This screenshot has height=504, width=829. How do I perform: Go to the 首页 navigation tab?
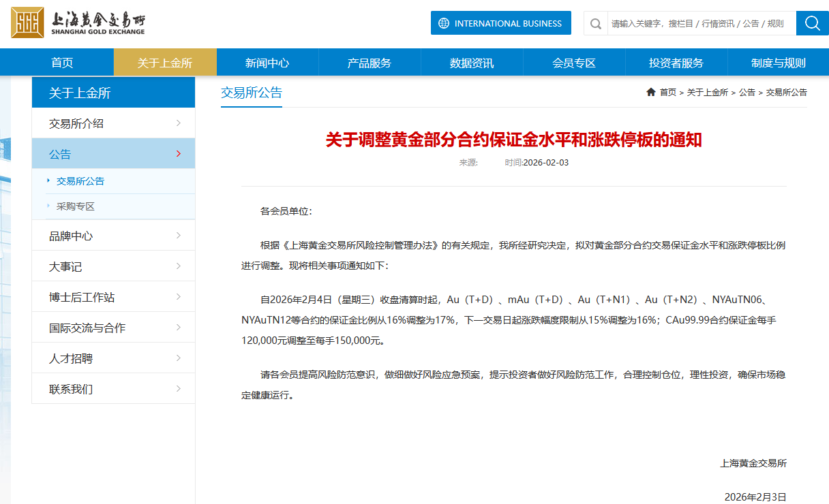click(62, 63)
